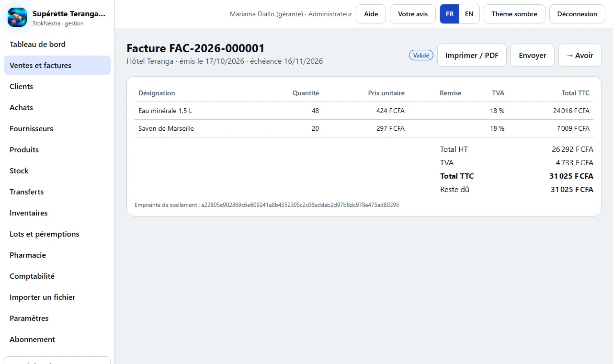The height and width of the screenshot is (364, 613).
Task: Click Votre avis button
Action: [413, 14]
